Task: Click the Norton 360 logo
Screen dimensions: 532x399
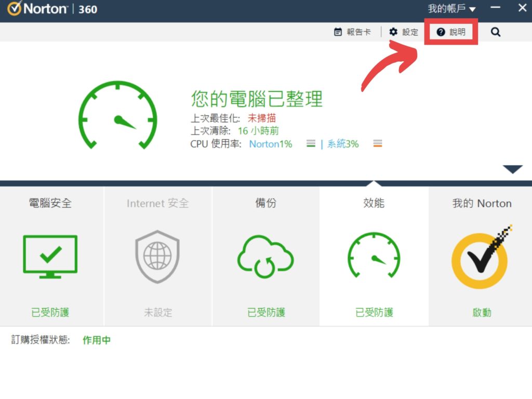Action: pos(52,8)
